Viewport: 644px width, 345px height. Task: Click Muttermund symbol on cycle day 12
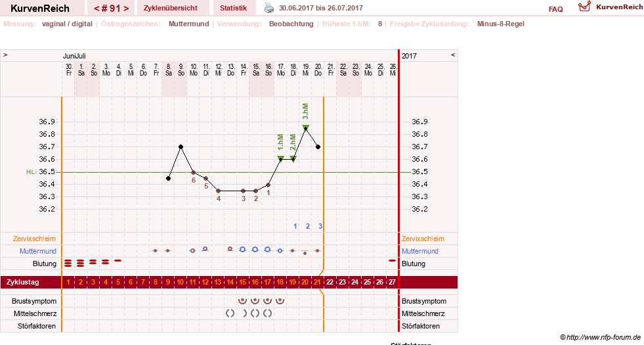tap(205, 249)
